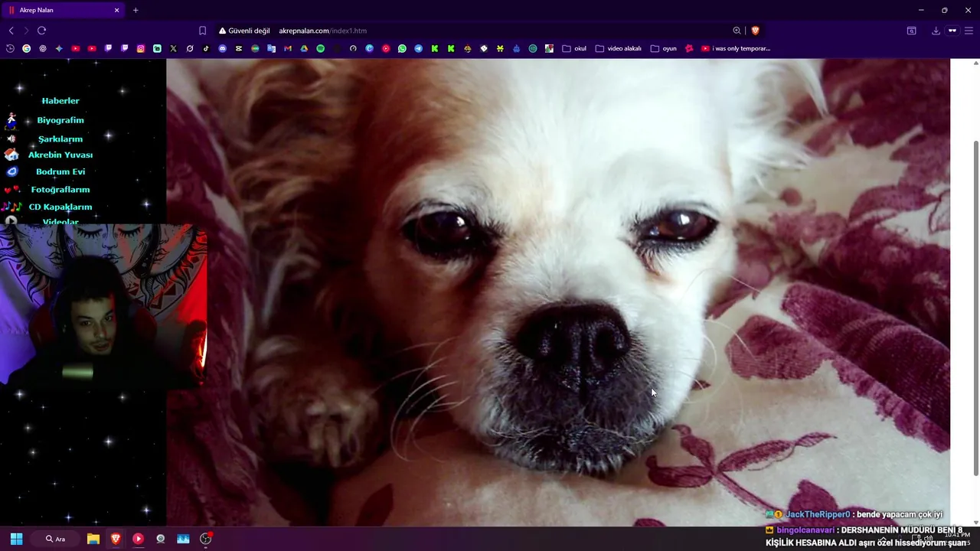Open a new tab with the plus button
This screenshot has height=551, width=980.
136,10
